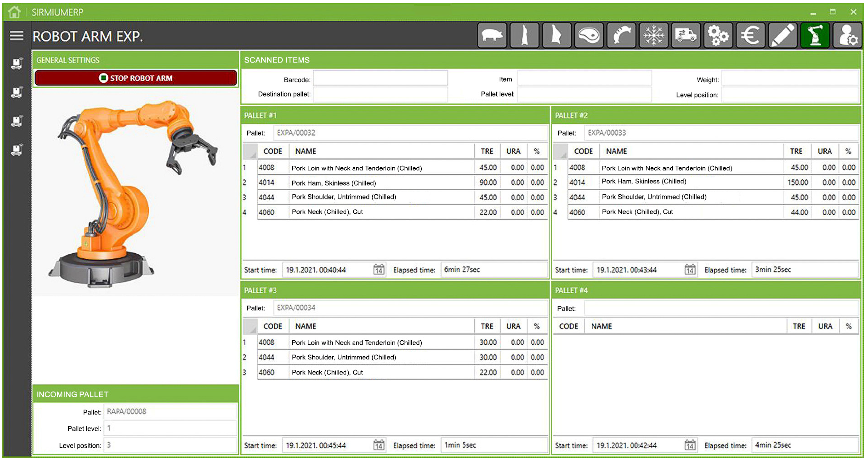The height and width of the screenshot is (461, 868).
Task: Open the user settings icon
Action: pyautogui.click(x=848, y=35)
